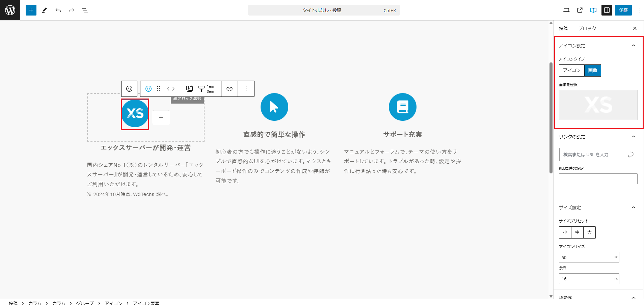Open the block inserter
This screenshot has width=644, height=306.
[x=31, y=10]
